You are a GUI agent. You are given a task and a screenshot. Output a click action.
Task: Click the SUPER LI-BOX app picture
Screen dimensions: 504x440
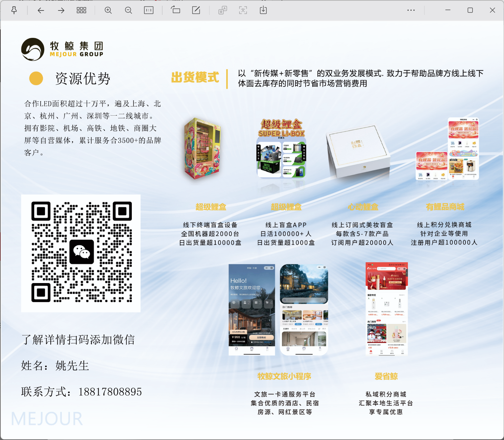click(x=282, y=148)
